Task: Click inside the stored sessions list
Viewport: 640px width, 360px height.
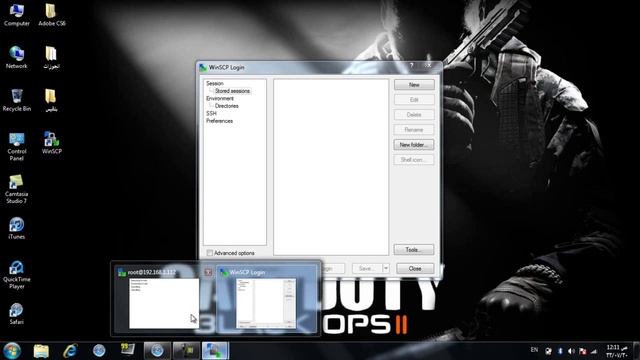Action: pos(331,167)
